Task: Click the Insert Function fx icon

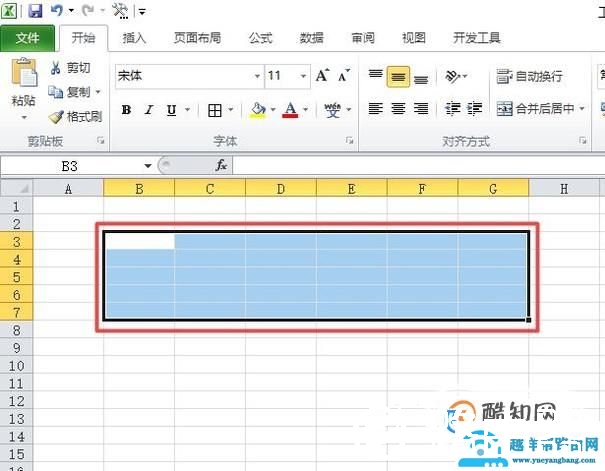Action: (221, 165)
